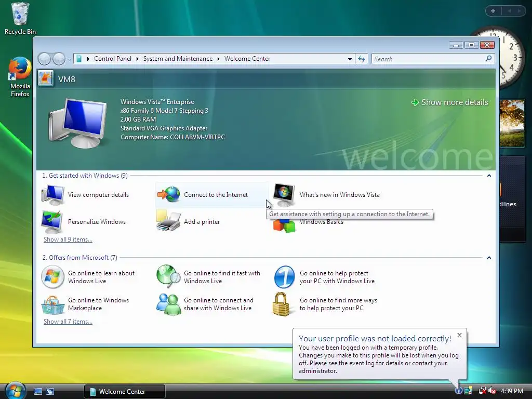This screenshot has width=532, height=399.
Task: Click the View computer details monitor icon
Action: click(x=52, y=195)
